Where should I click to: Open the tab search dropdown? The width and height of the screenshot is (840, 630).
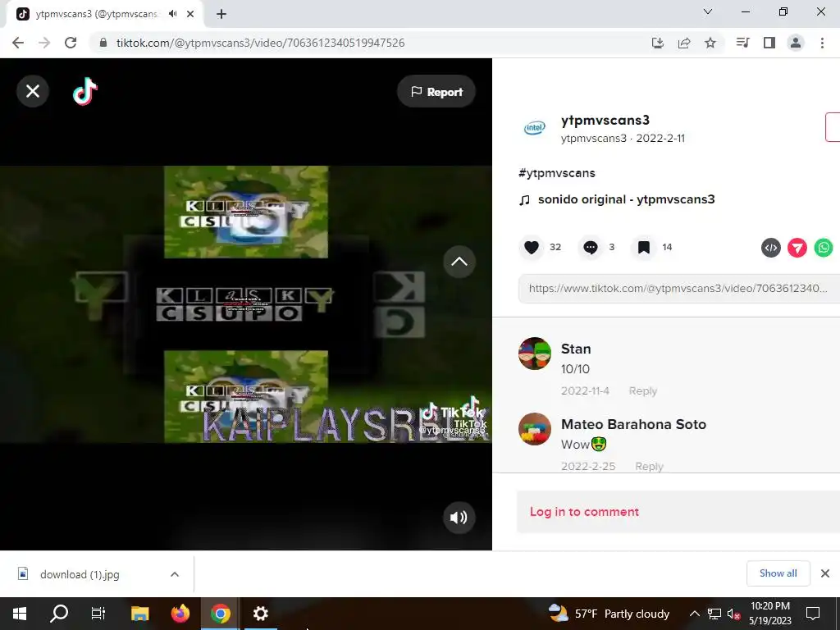click(x=708, y=11)
